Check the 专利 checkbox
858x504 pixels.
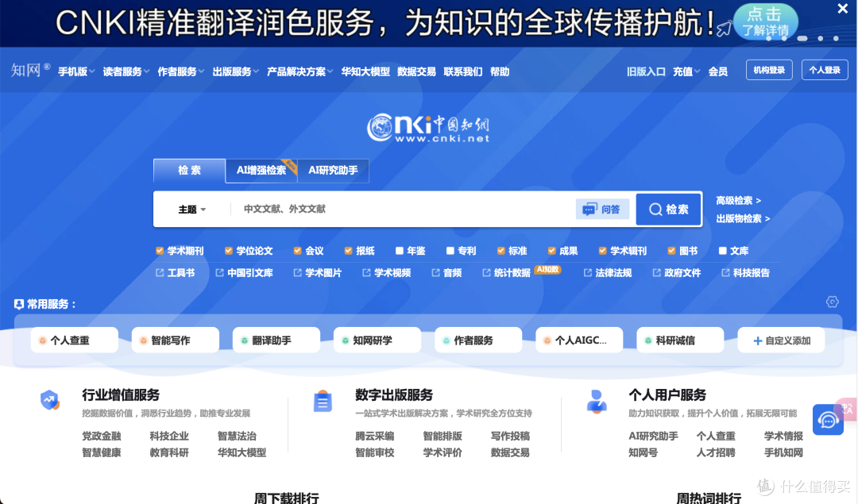coord(450,250)
